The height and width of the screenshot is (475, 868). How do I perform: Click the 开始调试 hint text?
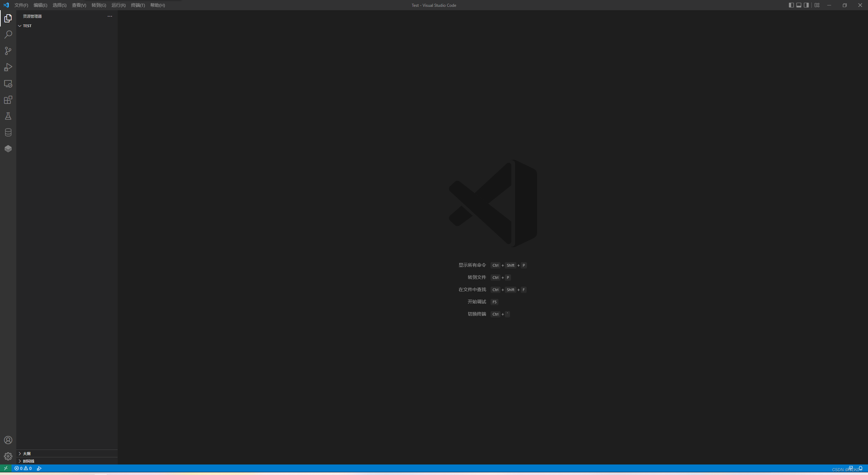pos(477,302)
